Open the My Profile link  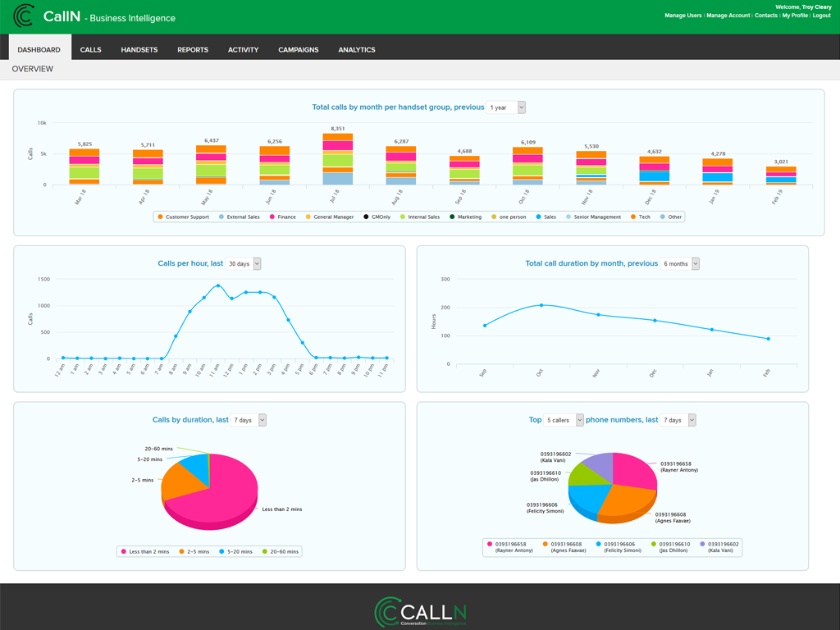pyautogui.click(x=794, y=16)
